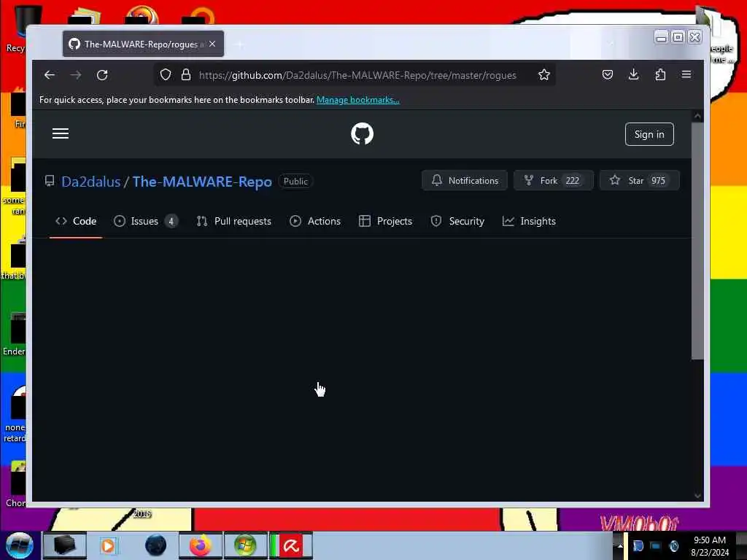
Task: Star the repository with the Star button
Action: coord(639,181)
